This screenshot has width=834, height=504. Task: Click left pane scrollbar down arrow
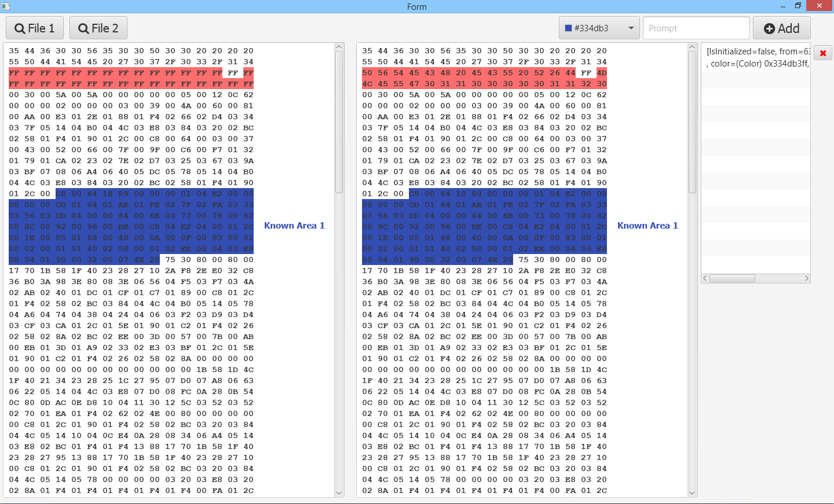[x=339, y=492]
